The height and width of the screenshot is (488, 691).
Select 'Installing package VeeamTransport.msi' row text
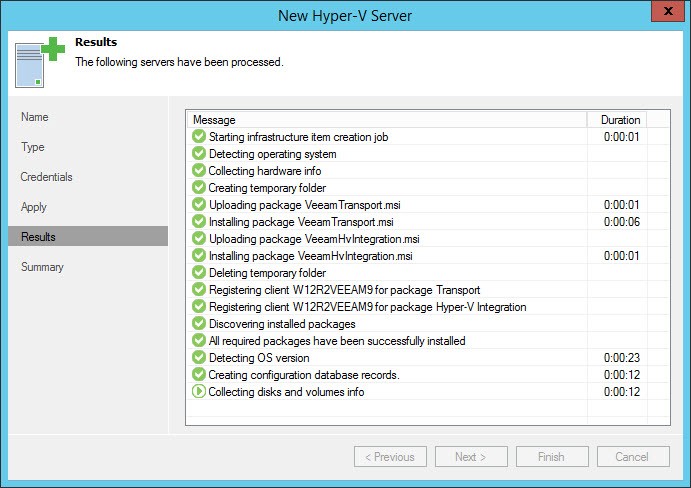point(301,222)
